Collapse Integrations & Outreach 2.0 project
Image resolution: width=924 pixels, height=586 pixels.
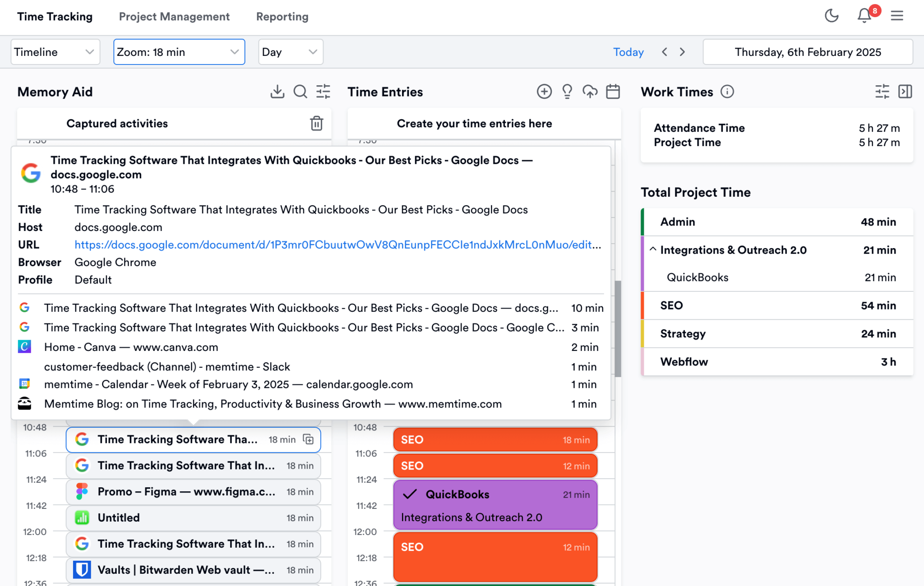coord(653,249)
